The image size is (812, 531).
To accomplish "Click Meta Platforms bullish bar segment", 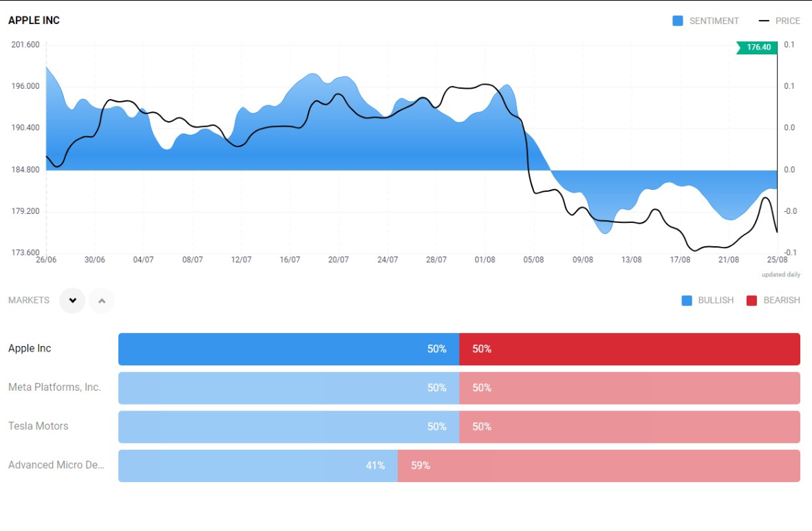I will coord(288,388).
